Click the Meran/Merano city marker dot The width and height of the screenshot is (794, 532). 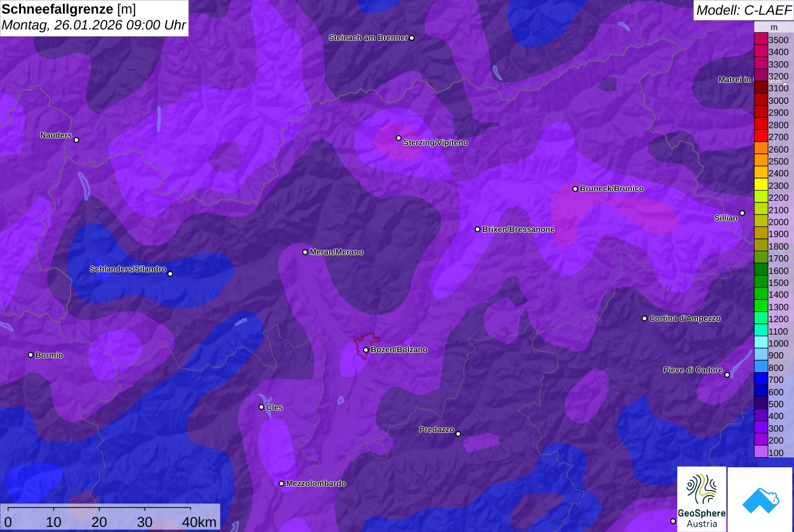coord(305,252)
